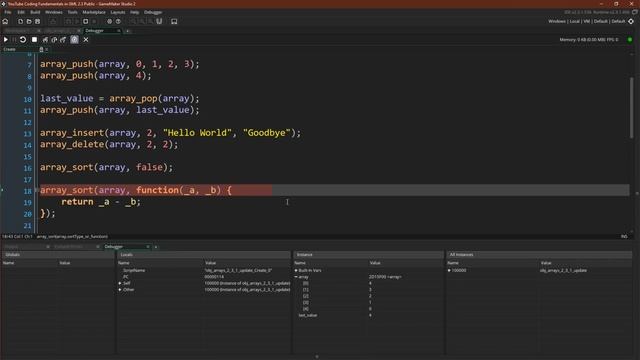The height and width of the screenshot is (360, 640).
Task: Close the Create code tab
Action: point(47,49)
